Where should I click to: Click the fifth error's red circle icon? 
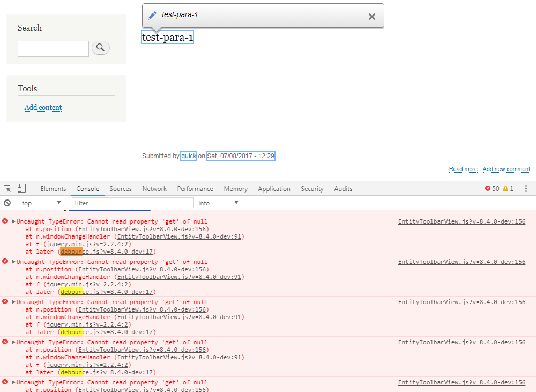click(x=5, y=382)
